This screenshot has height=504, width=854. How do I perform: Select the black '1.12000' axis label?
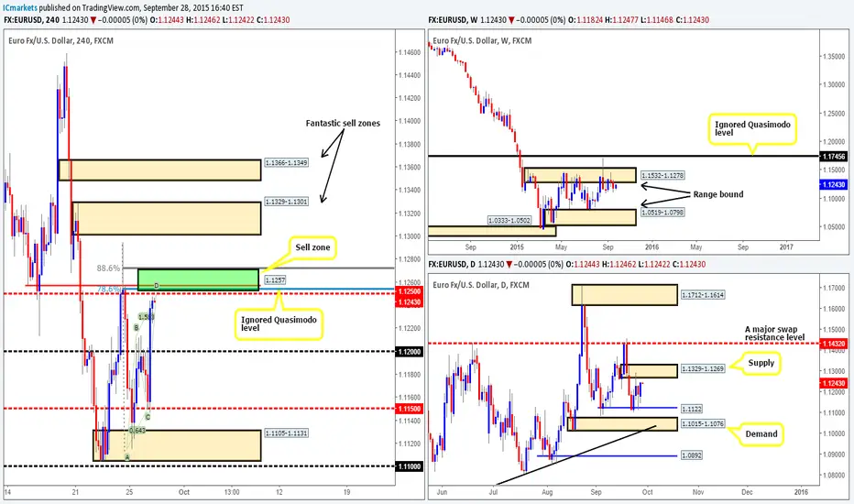coord(409,352)
